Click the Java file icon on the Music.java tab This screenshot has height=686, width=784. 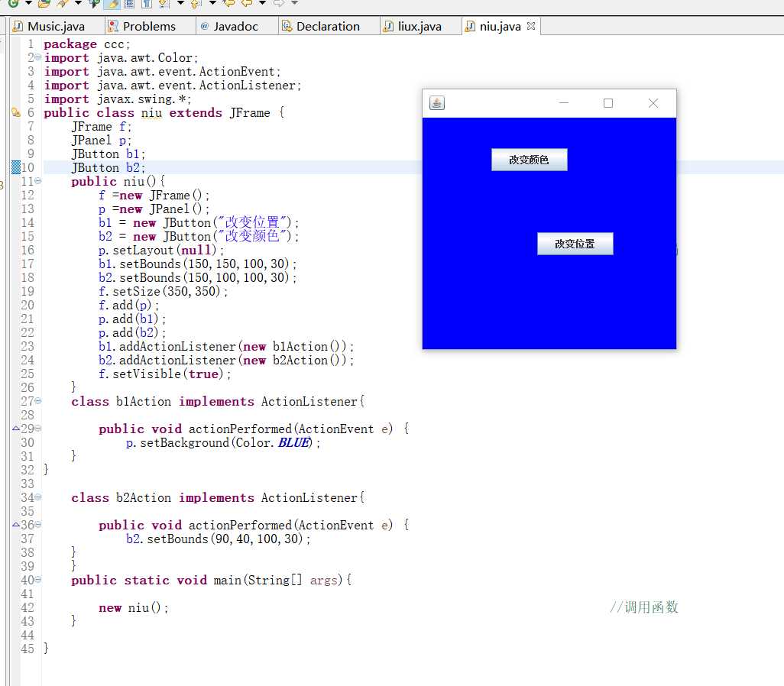click(x=18, y=26)
